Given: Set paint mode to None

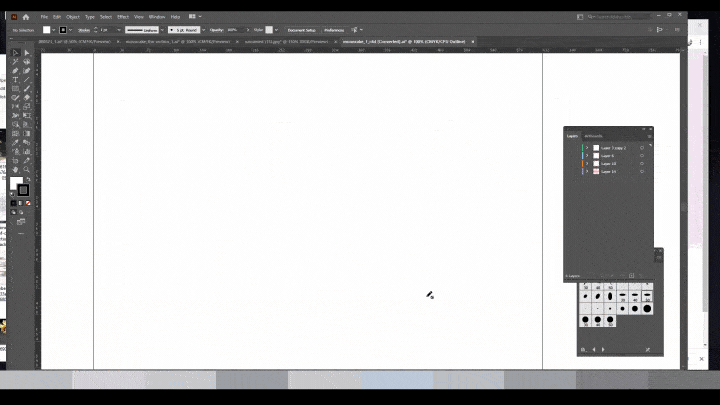Looking at the screenshot, I should point(28,203).
